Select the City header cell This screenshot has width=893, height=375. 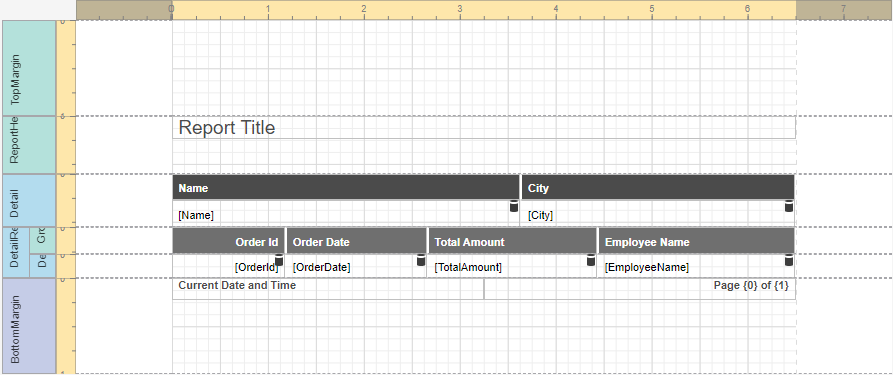coord(658,188)
